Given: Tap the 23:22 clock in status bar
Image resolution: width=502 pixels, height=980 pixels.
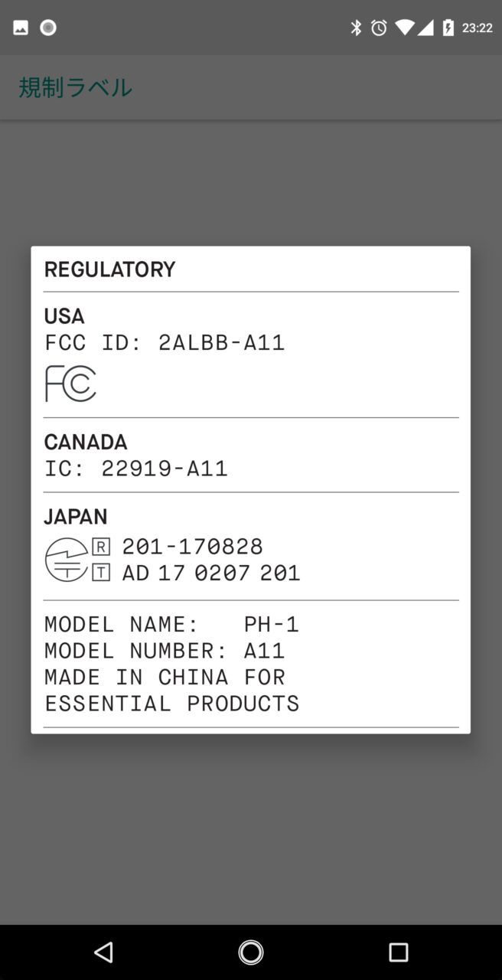Looking at the screenshot, I should (x=478, y=28).
